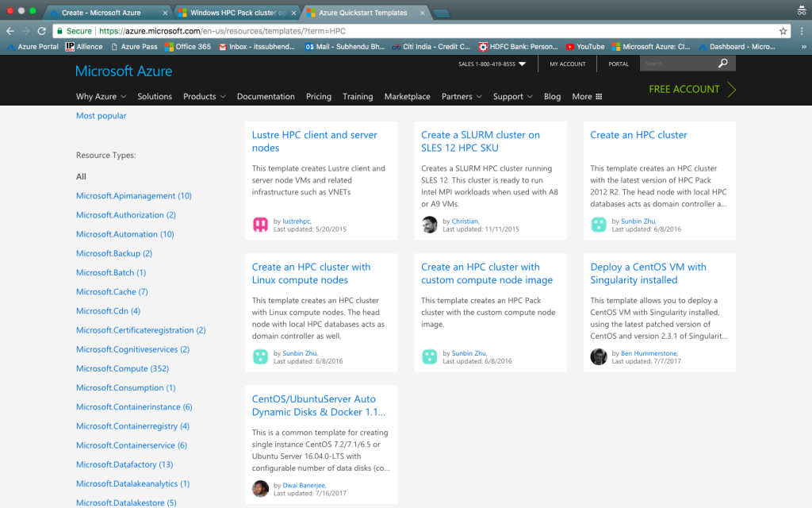Viewport: 812px width, 508px height.
Task: Open the Marketplace nav item
Action: pyautogui.click(x=407, y=96)
